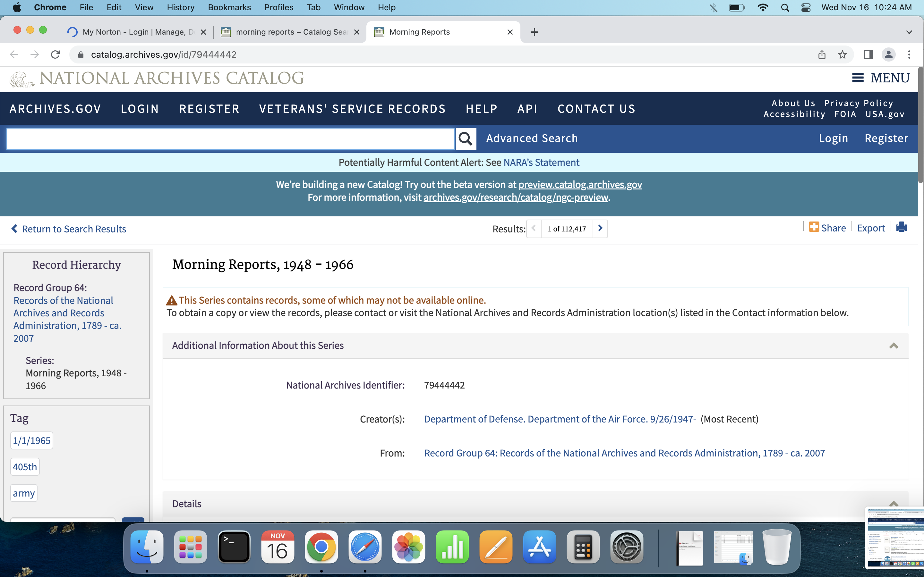This screenshot has width=924, height=577.
Task: Click the share page icon in address bar
Action: [822, 54]
